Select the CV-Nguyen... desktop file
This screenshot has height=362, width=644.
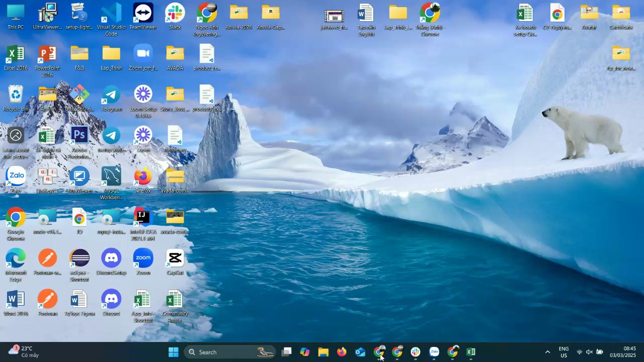click(557, 17)
